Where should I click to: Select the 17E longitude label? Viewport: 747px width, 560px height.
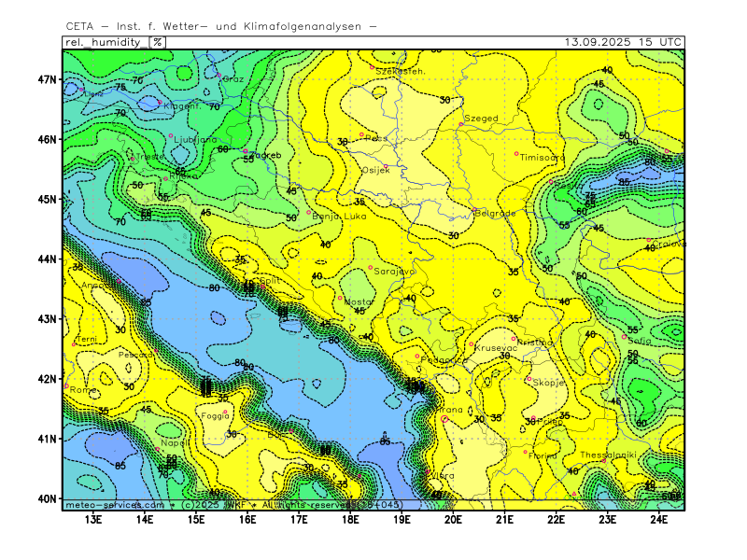(x=299, y=519)
